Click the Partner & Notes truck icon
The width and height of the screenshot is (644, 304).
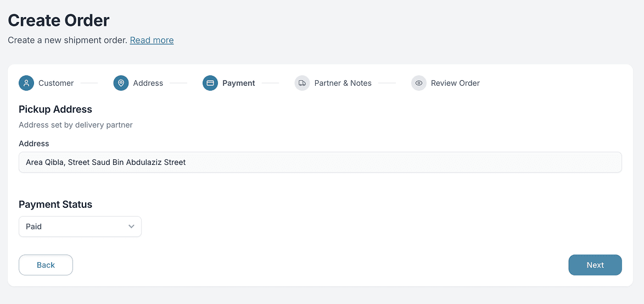(302, 83)
